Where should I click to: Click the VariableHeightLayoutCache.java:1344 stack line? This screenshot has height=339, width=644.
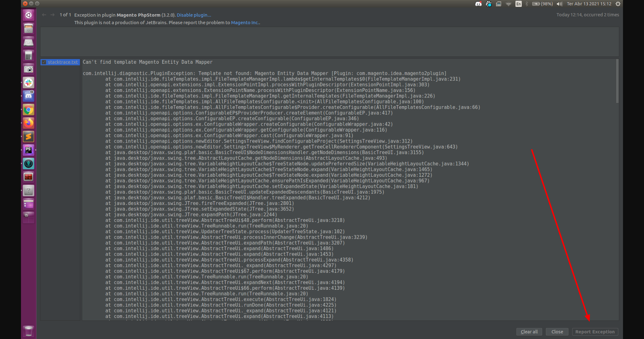pyautogui.click(x=287, y=164)
